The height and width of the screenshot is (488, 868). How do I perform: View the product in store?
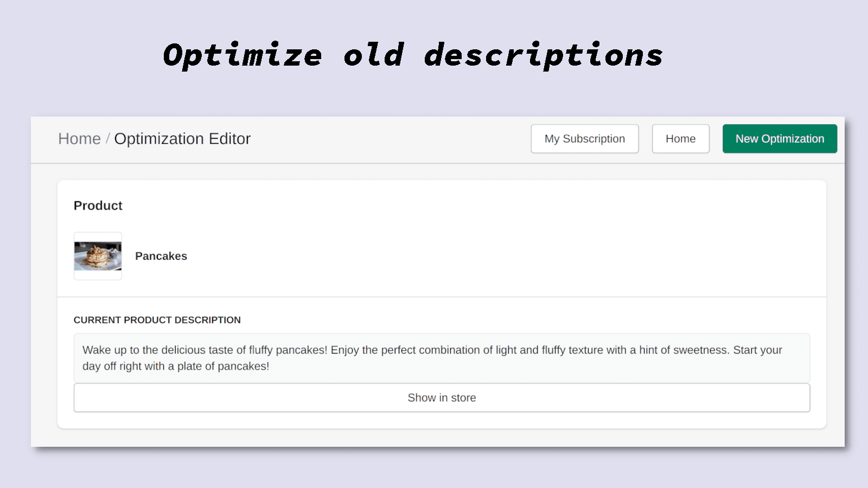pos(441,397)
